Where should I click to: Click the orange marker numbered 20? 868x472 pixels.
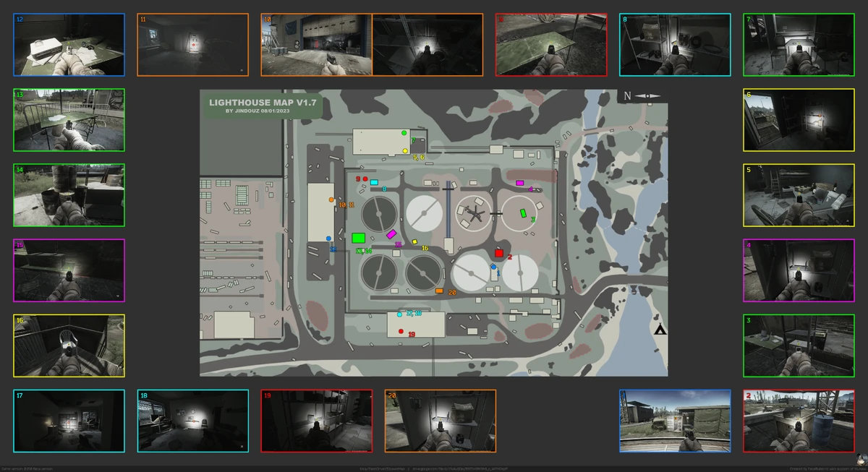tap(440, 291)
